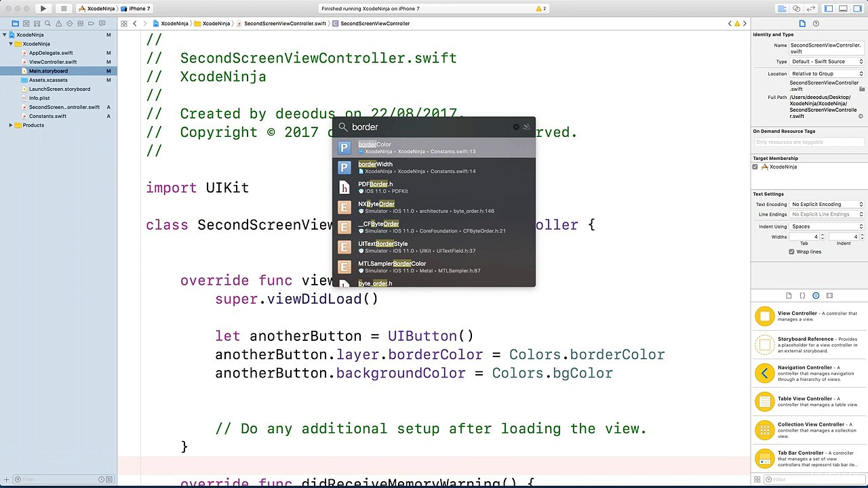
Task: Click the Open Quickly search field with border
Action: (431, 127)
